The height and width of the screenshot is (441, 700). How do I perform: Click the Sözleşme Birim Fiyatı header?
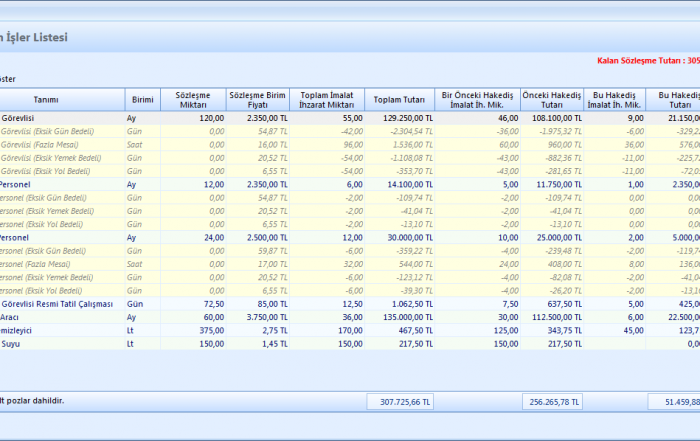click(x=258, y=100)
